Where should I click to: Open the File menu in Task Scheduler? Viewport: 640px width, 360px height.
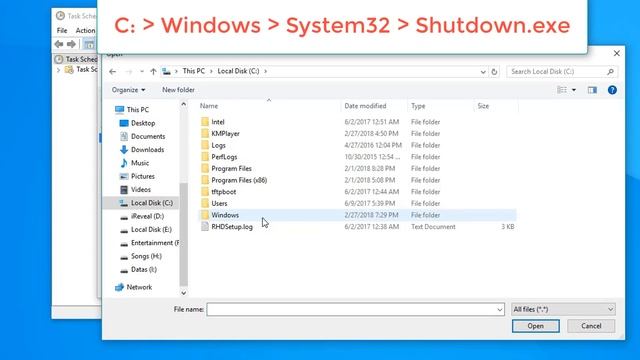click(x=62, y=31)
